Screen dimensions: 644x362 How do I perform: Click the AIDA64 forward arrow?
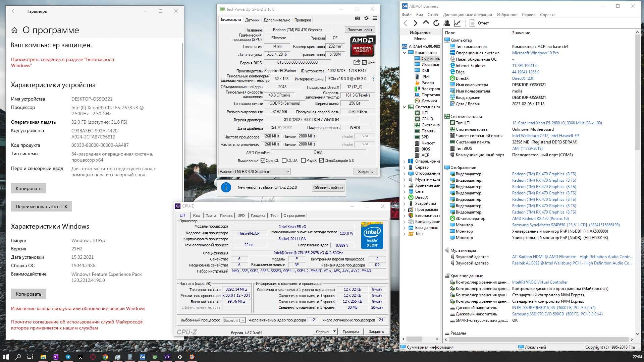tap(416, 23)
